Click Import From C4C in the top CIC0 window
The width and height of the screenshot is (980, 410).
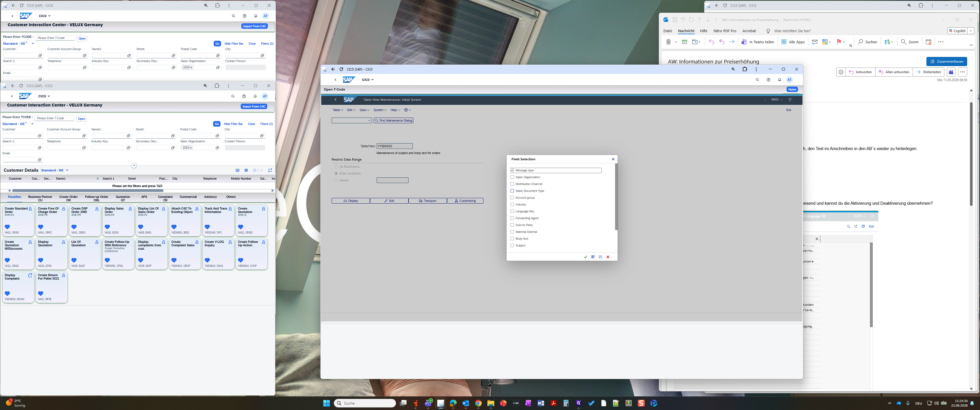tap(254, 26)
